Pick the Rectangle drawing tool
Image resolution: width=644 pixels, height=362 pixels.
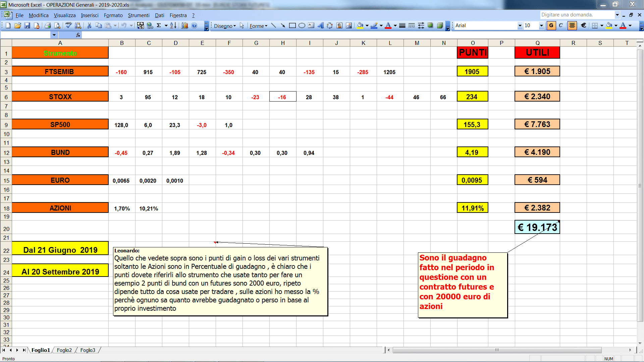(x=292, y=25)
